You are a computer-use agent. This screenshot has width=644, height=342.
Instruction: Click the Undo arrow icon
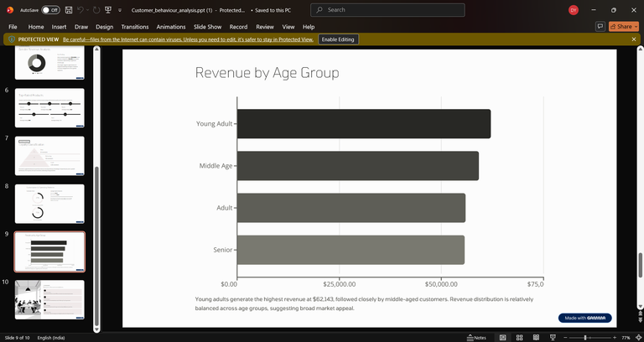[80, 10]
